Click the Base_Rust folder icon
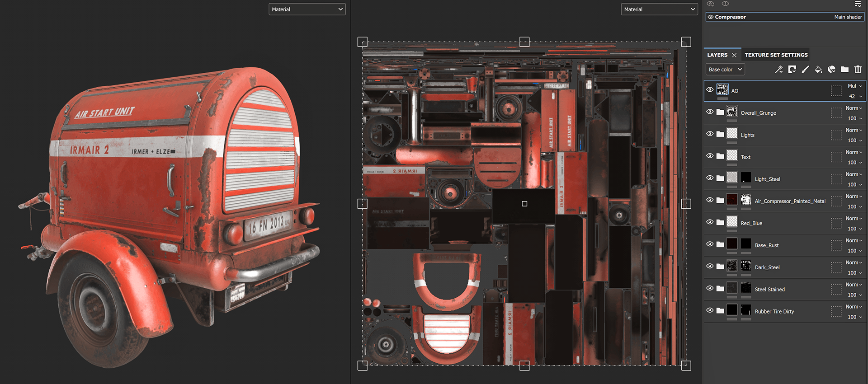Viewport: 868px width, 384px height. (720, 244)
